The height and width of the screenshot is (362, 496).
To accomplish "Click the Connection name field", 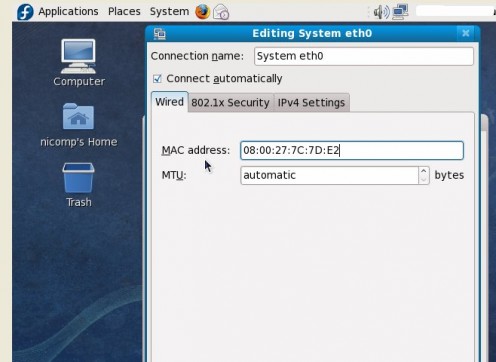I will (364, 56).
